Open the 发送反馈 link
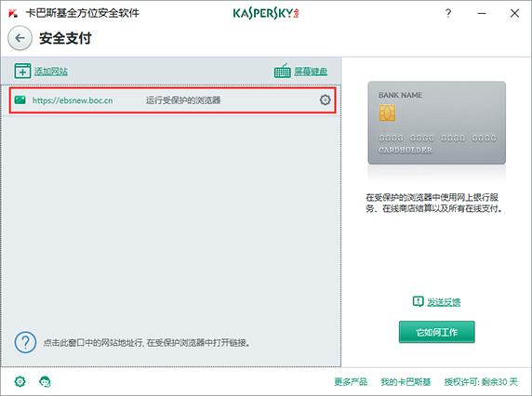Viewport: 532px width, 396px height. [x=444, y=302]
